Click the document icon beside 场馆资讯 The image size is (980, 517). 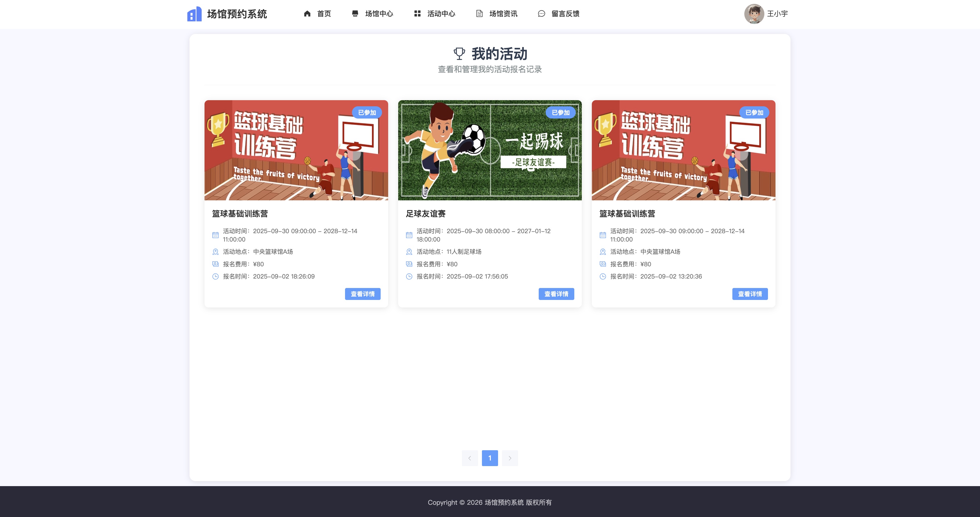pos(479,14)
